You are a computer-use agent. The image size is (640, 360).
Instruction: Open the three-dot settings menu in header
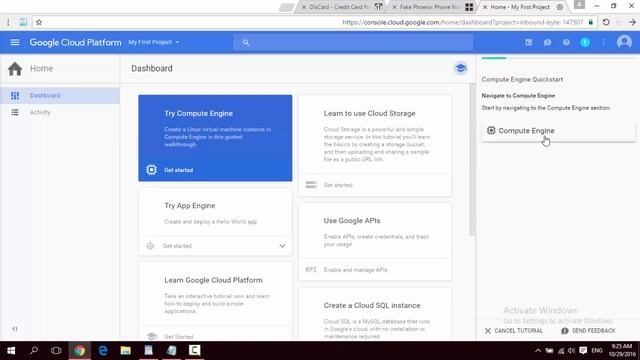click(x=603, y=42)
